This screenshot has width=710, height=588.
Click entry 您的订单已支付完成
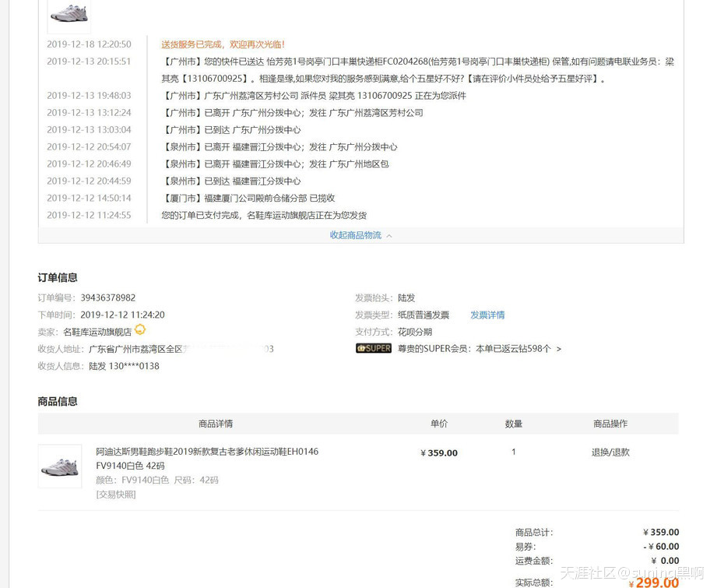[264, 215]
